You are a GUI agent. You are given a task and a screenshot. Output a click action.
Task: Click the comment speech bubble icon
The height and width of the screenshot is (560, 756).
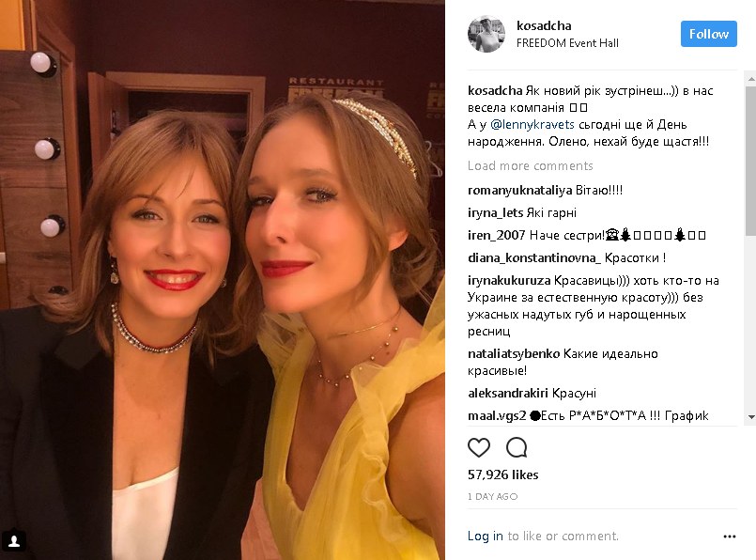coord(517,447)
